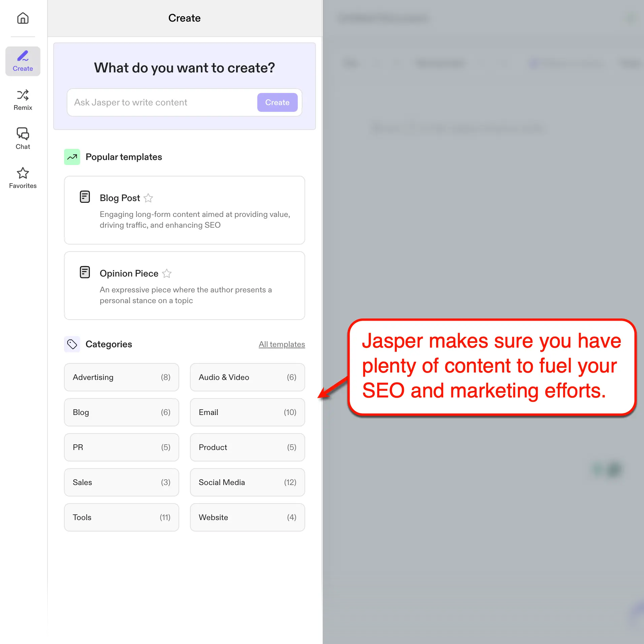Open the Opinion Piece template card
Viewport: 644px width, 644px height.
pos(185,286)
